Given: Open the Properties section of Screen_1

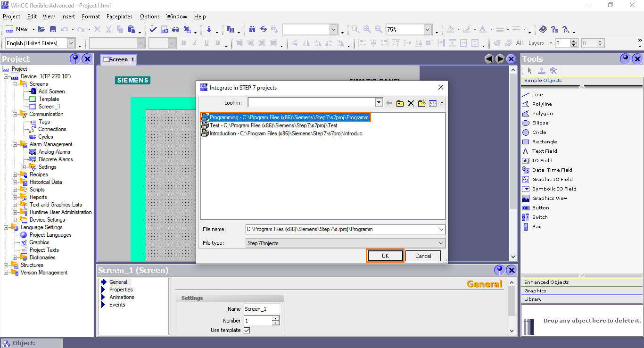Looking at the screenshot, I should (x=121, y=290).
